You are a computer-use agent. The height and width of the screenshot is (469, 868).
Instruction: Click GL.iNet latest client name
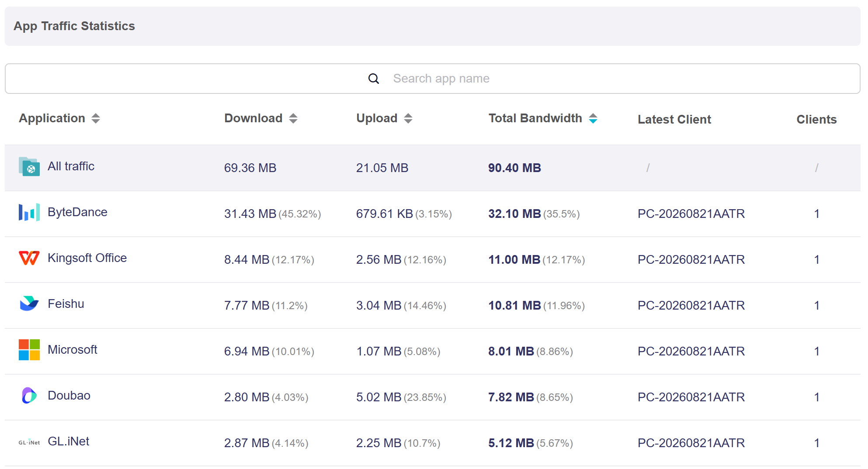pyautogui.click(x=691, y=443)
